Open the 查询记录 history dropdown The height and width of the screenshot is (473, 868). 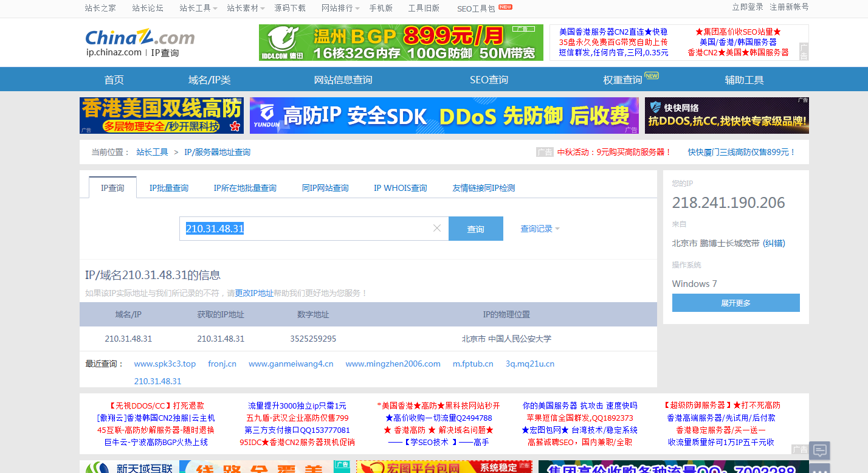(540, 229)
